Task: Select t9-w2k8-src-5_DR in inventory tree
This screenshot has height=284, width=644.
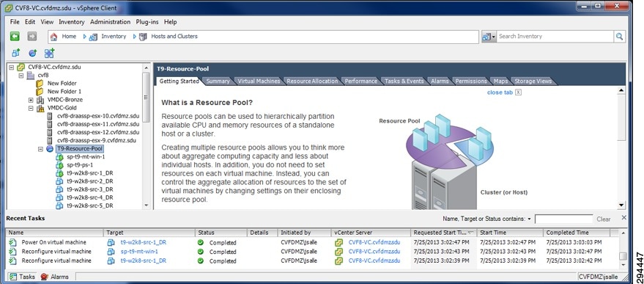Action: 89,205
